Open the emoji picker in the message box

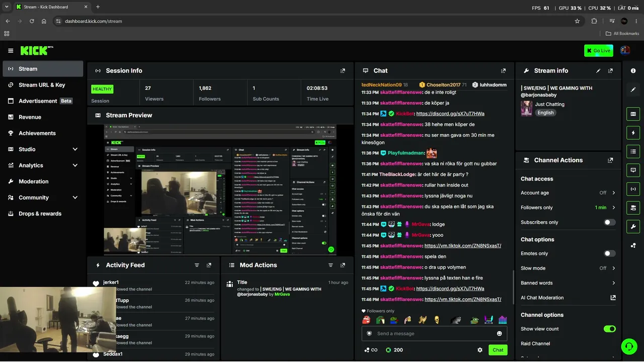pyautogui.click(x=500, y=333)
